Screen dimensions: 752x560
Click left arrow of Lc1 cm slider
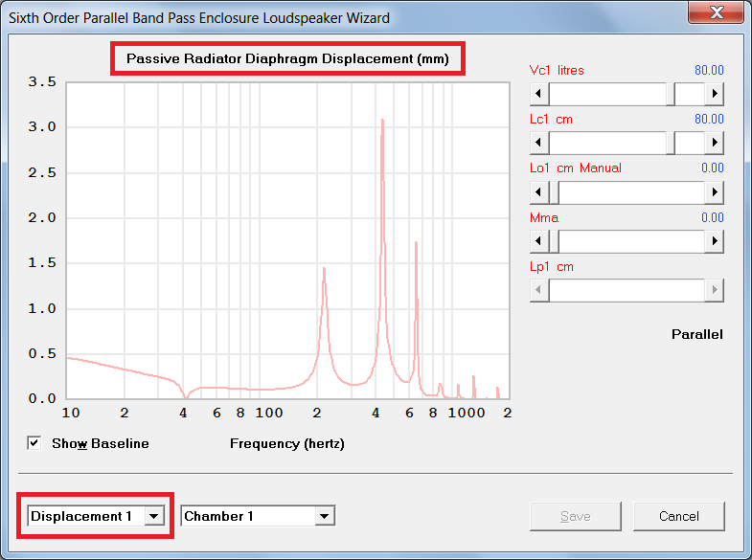539,143
